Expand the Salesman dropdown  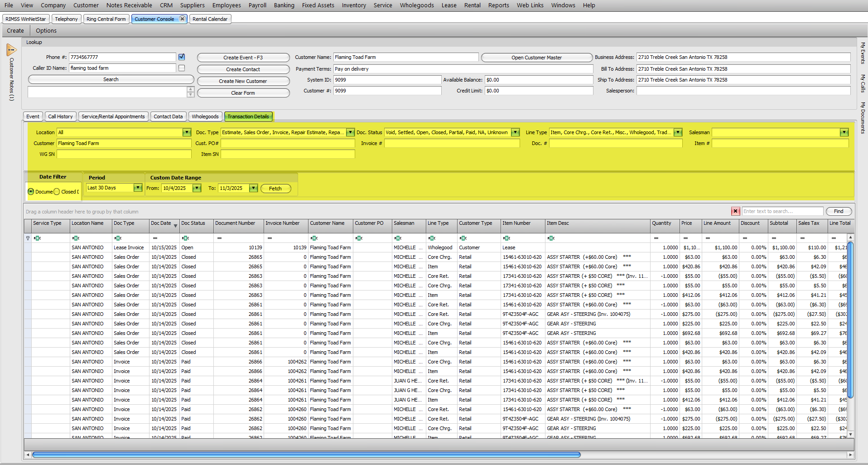[x=844, y=132]
